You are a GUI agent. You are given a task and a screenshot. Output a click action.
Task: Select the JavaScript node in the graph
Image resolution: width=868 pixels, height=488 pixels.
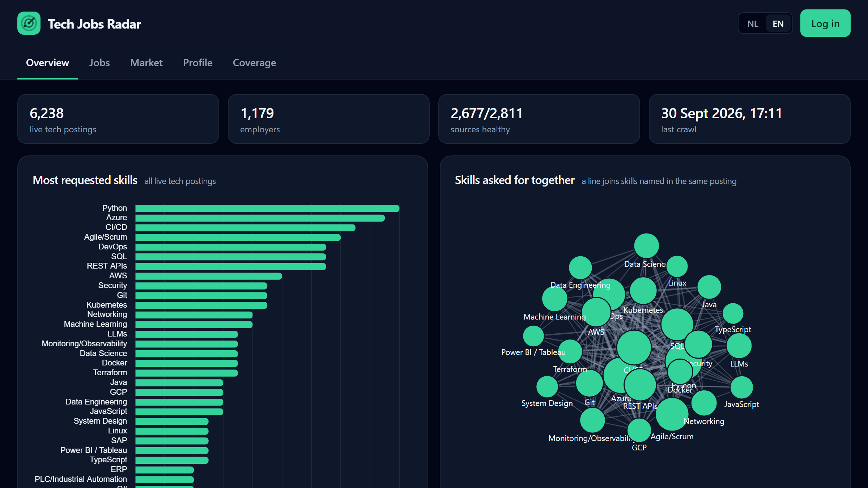pos(742,388)
